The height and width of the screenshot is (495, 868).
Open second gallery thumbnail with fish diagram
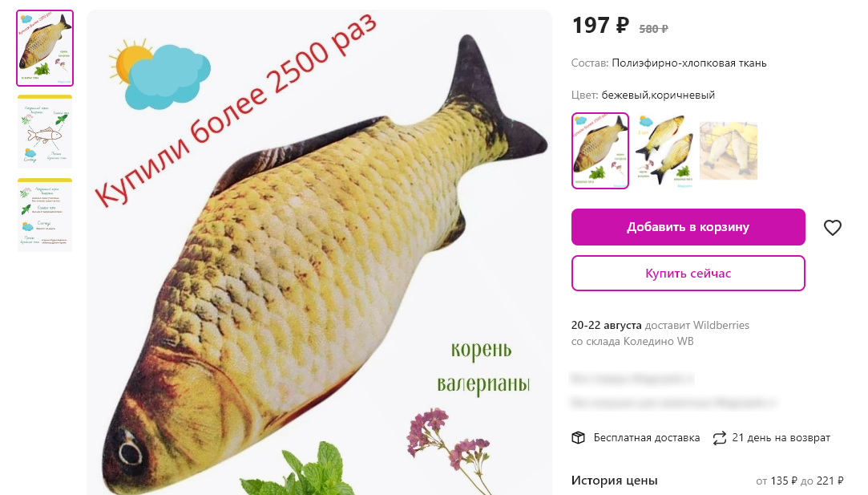click(x=45, y=132)
